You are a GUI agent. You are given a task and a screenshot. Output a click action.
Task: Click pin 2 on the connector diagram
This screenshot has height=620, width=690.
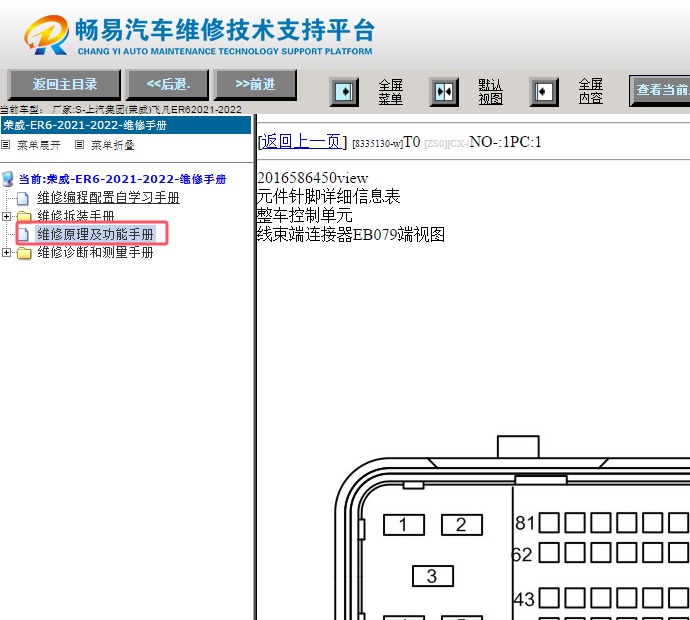tap(462, 525)
